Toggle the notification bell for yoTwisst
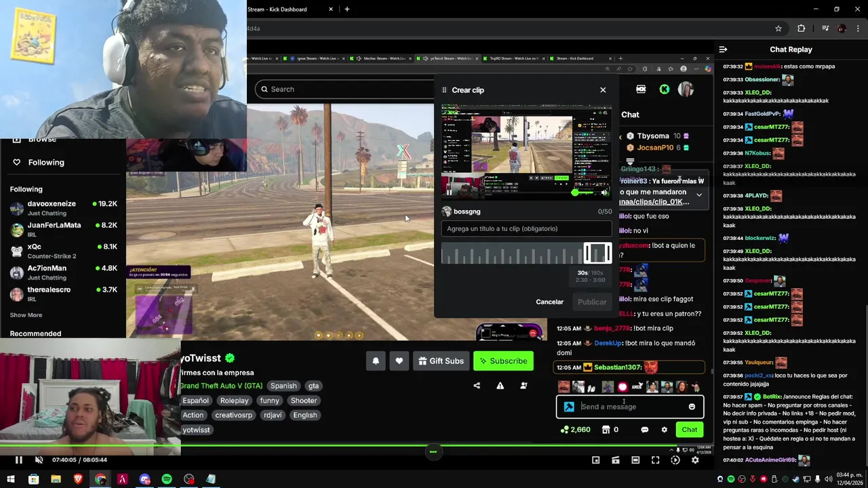 click(376, 361)
